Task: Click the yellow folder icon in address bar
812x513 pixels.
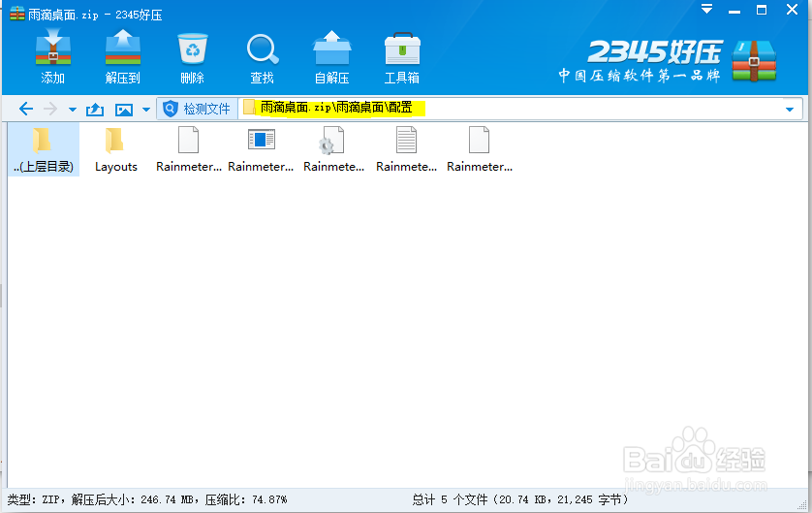Action: (250, 108)
